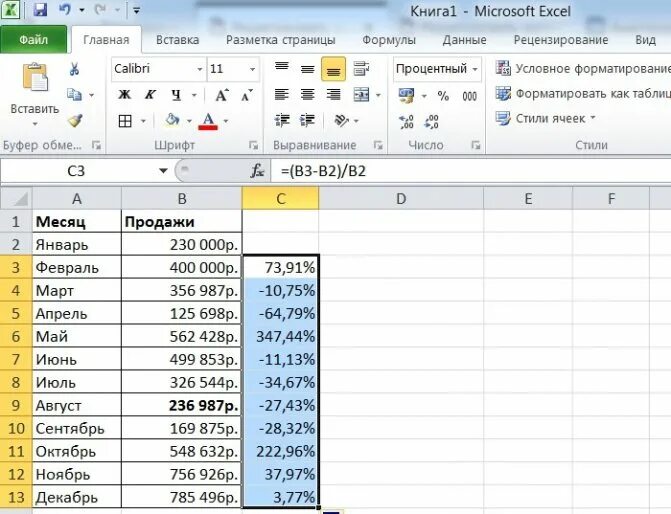
Task: Switch to the Главная tab
Action: [106, 40]
